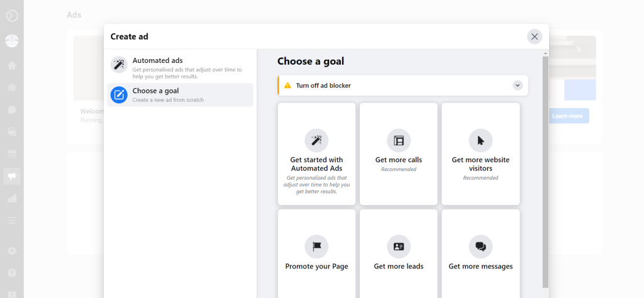Open the Help question mark sidebar icon
644x298 pixels.
(x=11, y=273)
